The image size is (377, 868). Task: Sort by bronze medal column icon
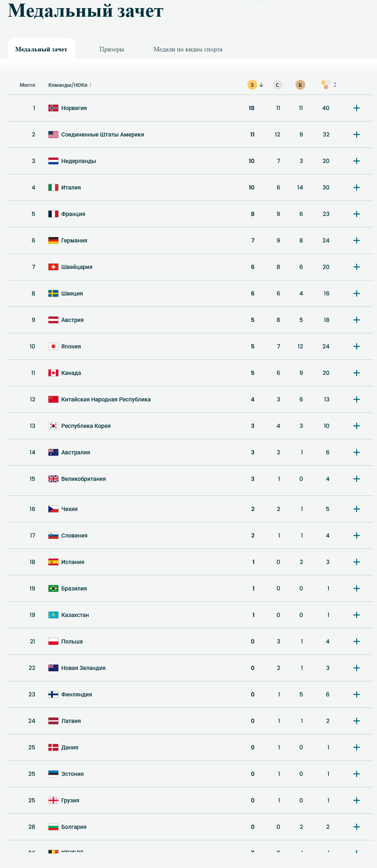point(300,85)
